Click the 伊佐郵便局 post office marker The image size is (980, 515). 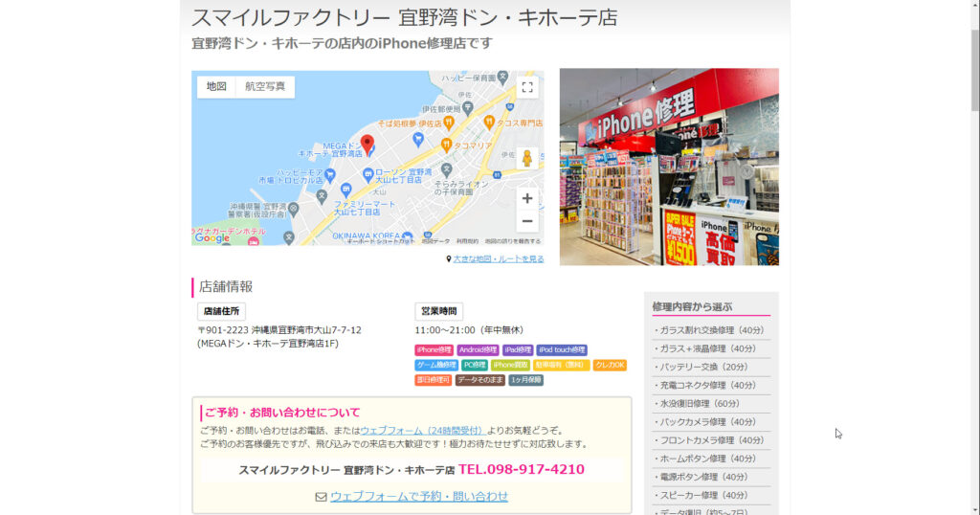(x=467, y=108)
